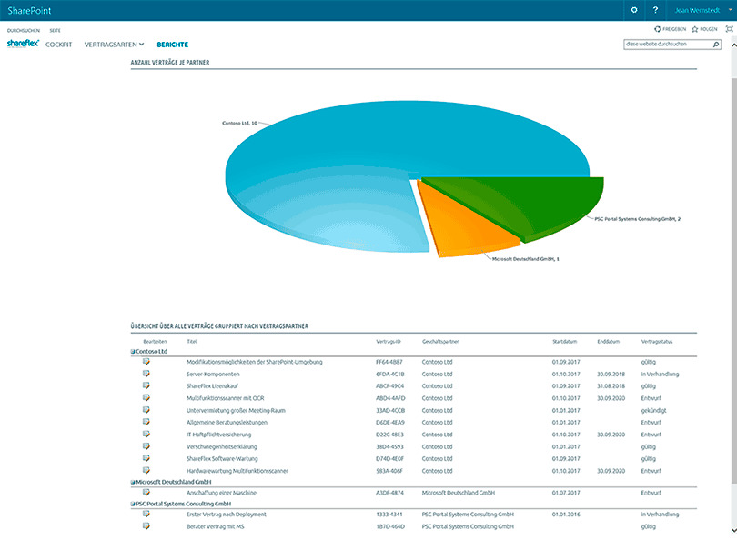The height and width of the screenshot is (560, 737).
Task: Switch to the Durchsuchen ribbon tab
Action: pyautogui.click(x=23, y=30)
